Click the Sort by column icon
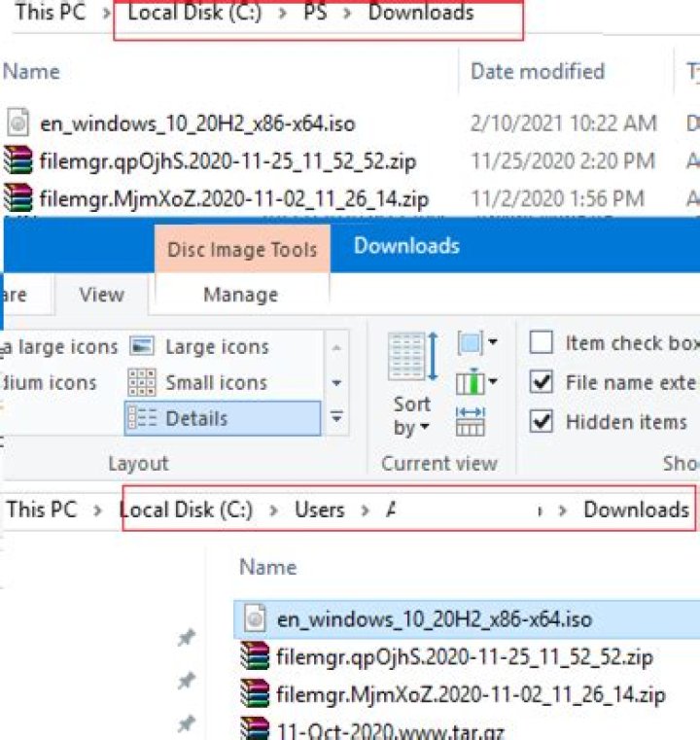Screen dimensions: 700x740 click(x=413, y=357)
